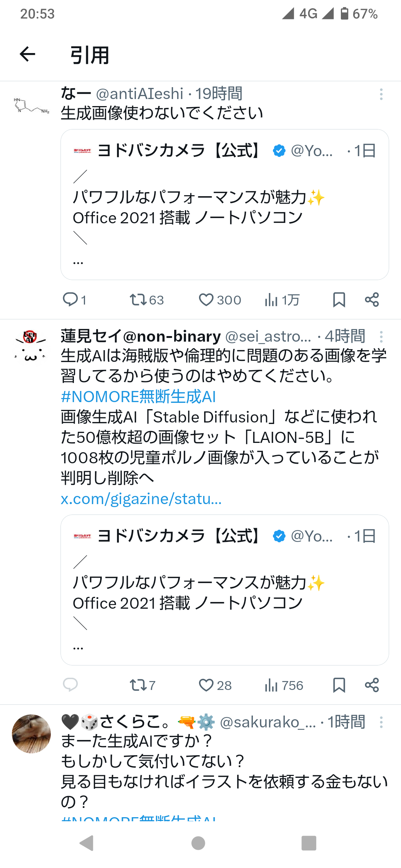401x868 pixels.
Task: Share なー's quote tweet
Action: [372, 299]
